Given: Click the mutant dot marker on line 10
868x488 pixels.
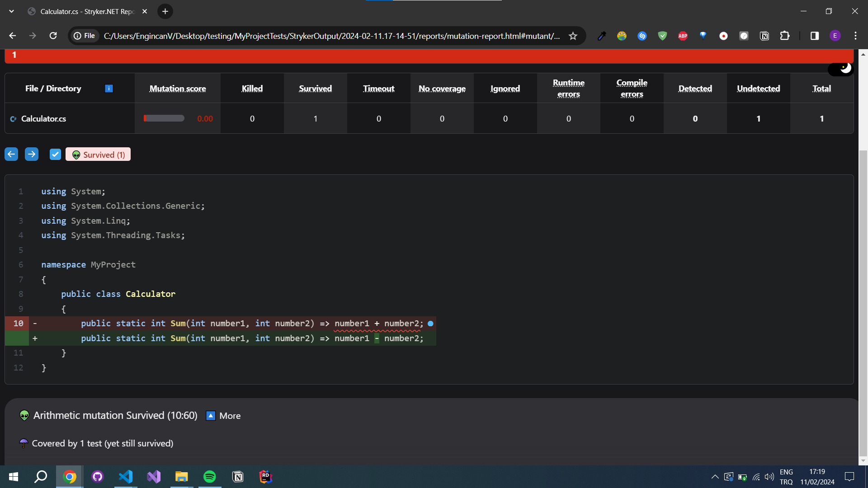Looking at the screenshot, I should [x=430, y=324].
